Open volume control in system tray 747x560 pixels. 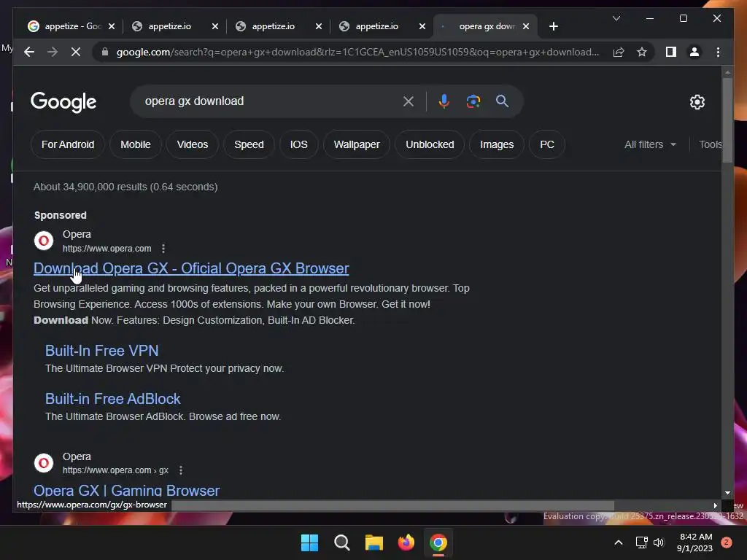point(659,542)
